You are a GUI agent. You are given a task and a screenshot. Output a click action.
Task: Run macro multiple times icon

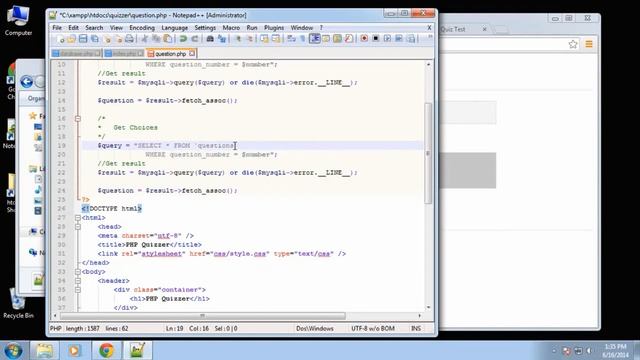[x=399, y=39]
